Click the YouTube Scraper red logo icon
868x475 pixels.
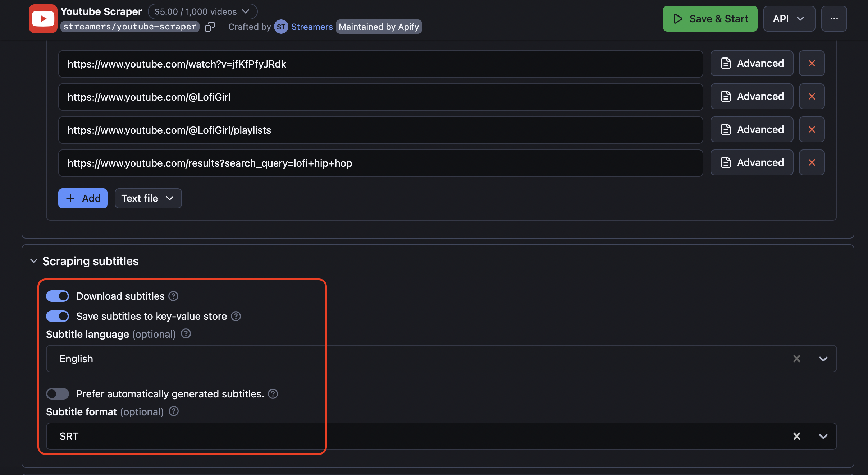[x=43, y=18]
